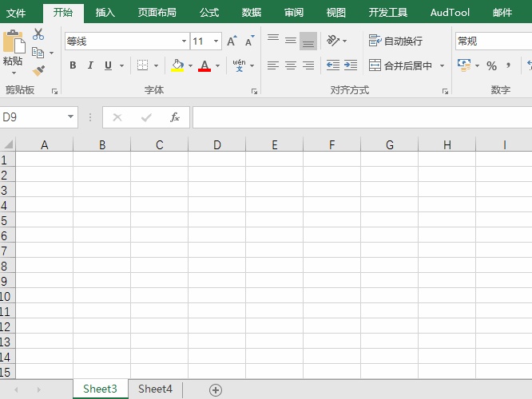Open fill color dropdown arrow

pyautogui.click(x=190, y=65)
